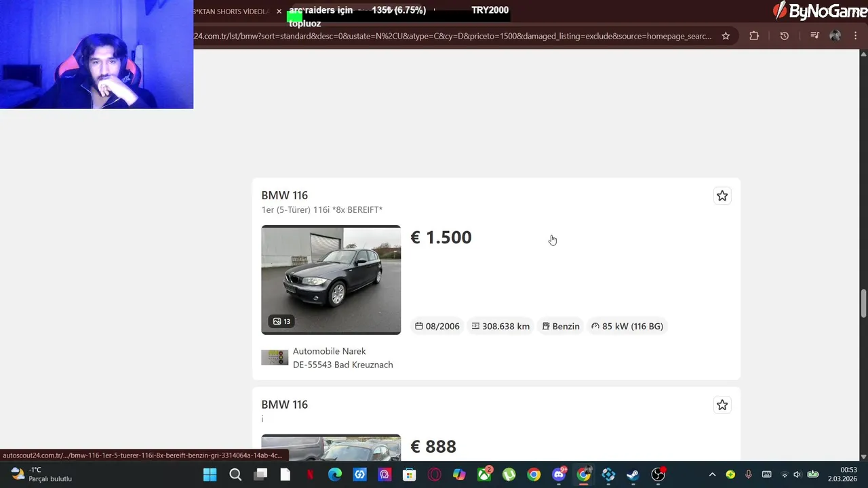
Task: Click the Automobile Narek dealer logo
Action: click(x=275, y=357)
